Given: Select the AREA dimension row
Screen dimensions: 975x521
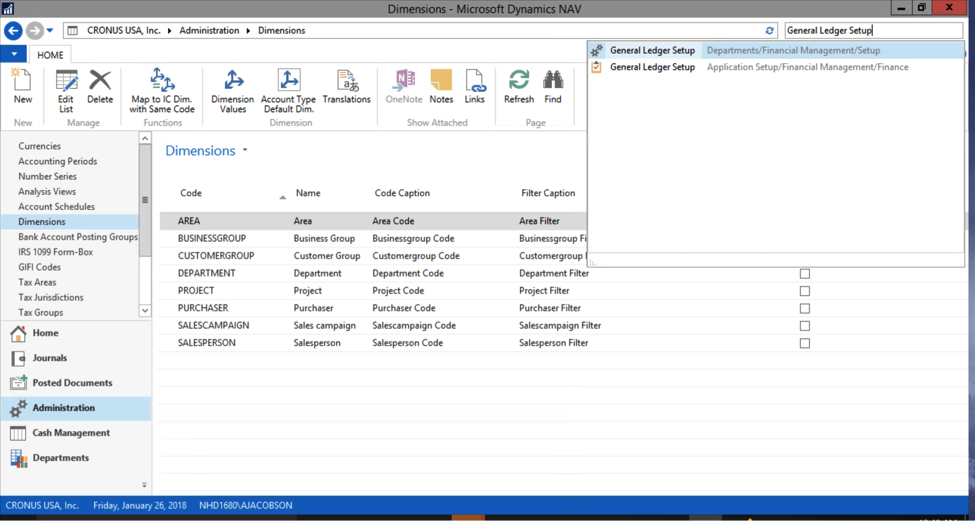Looking at the screenshot, I should pyautogui.click(x=373, y=221).
